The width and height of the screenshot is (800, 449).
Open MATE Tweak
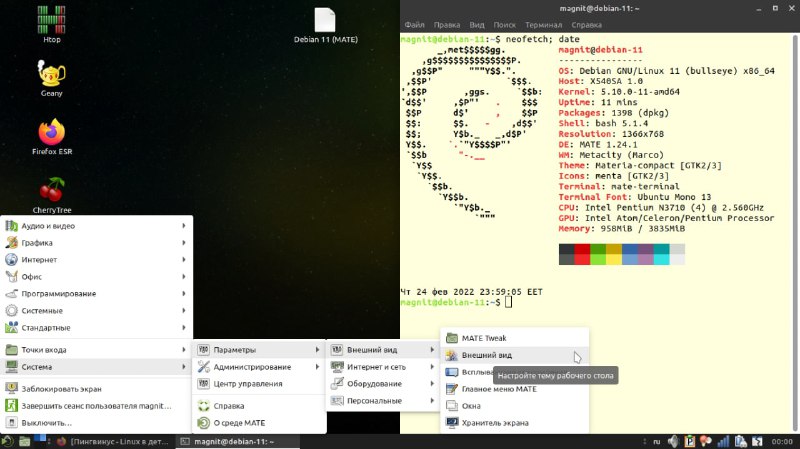tap(514, 338)
